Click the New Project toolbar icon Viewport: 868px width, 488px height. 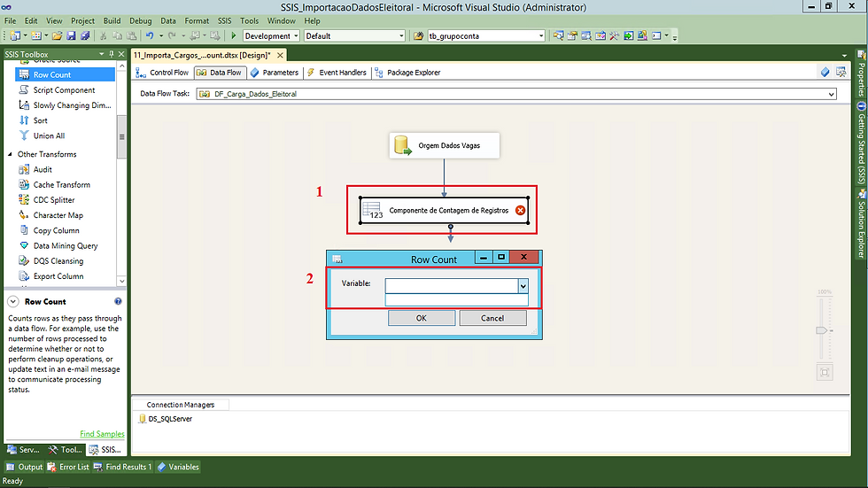15,36
